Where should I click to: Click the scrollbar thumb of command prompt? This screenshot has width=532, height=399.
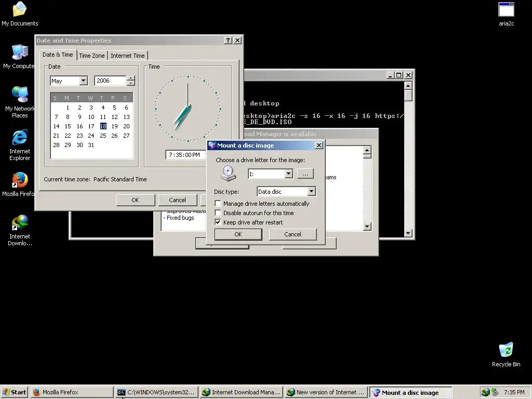point(408,95)
